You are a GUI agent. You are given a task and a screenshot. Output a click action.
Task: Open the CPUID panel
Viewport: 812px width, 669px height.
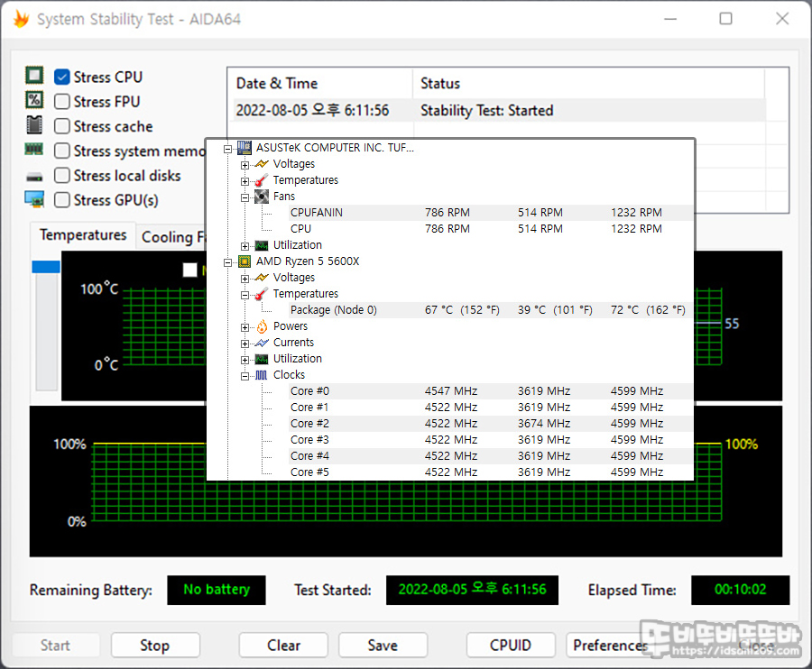point(511,646)
